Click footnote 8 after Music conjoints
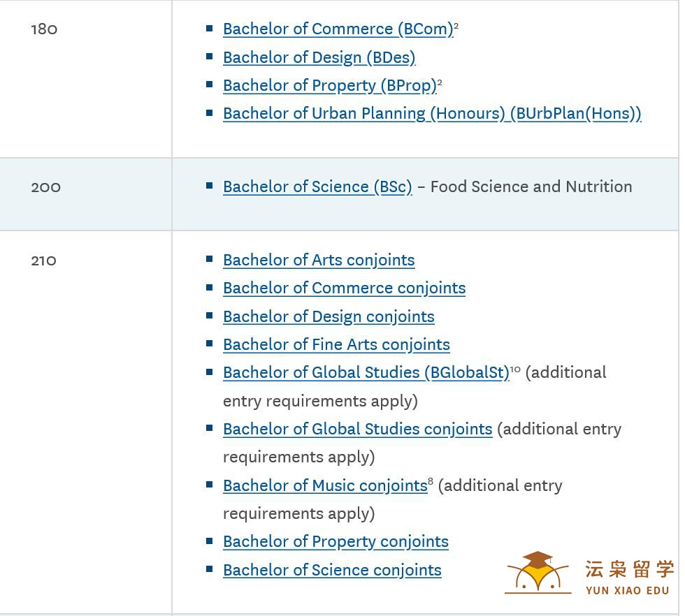 (x=431, y=481)
